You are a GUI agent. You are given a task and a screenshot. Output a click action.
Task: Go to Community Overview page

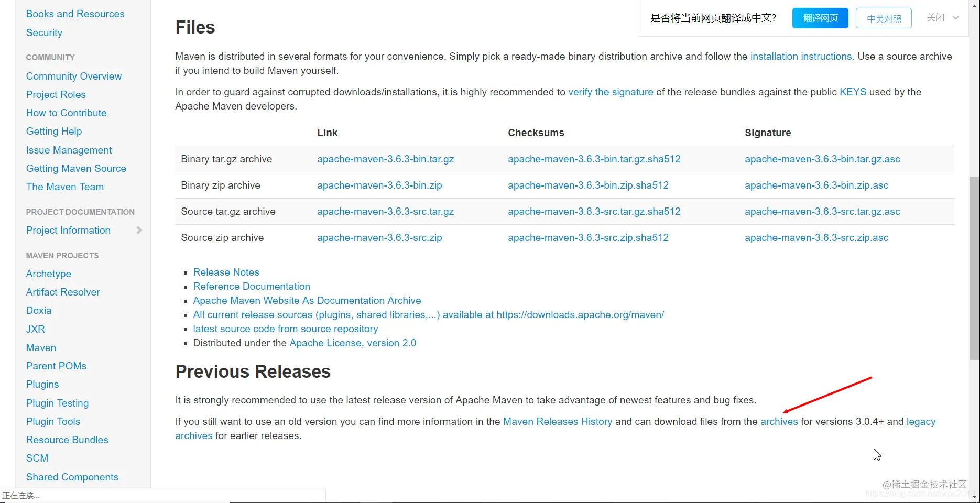tap(74, 76)
